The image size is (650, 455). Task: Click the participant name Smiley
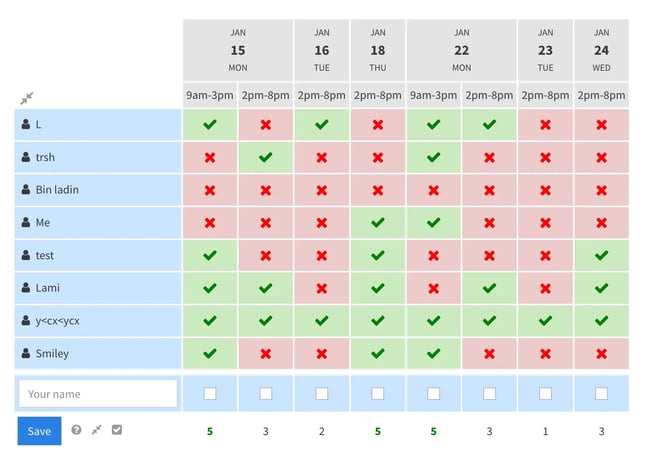pyautogui.click(x=53, y=353)
